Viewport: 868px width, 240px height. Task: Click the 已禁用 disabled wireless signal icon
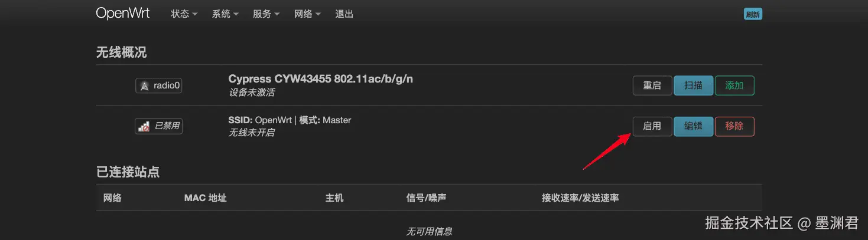click(144, 126)
